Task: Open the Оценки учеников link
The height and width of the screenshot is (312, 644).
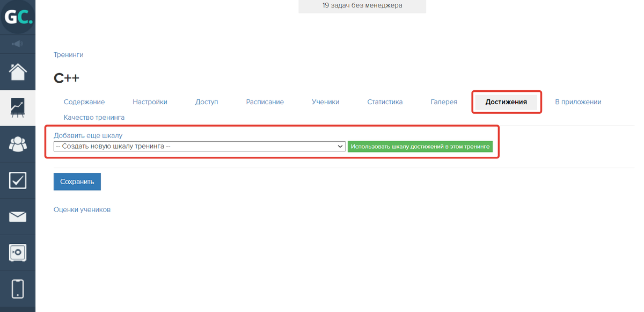Action: pyautogui.click(x=82, y=210)
